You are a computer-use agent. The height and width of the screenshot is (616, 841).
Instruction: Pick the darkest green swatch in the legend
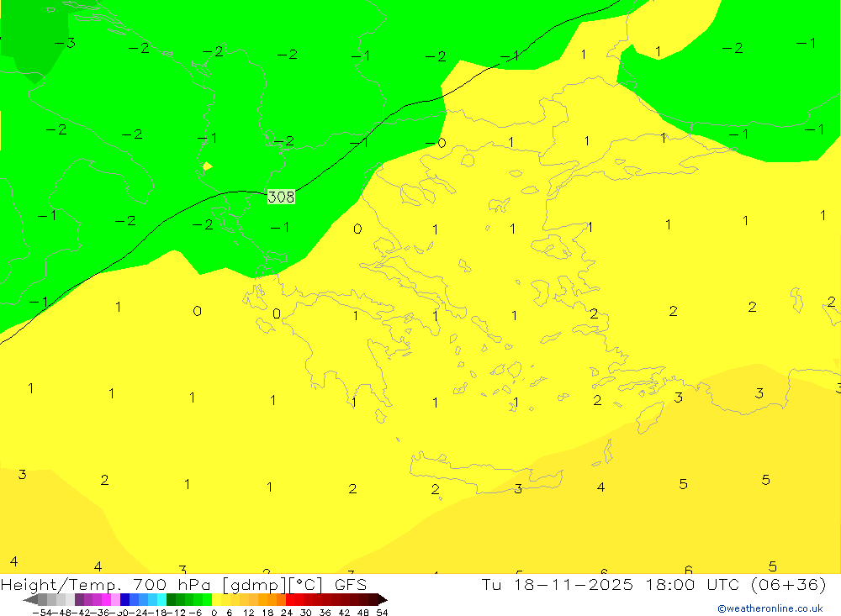pos(171,600)
